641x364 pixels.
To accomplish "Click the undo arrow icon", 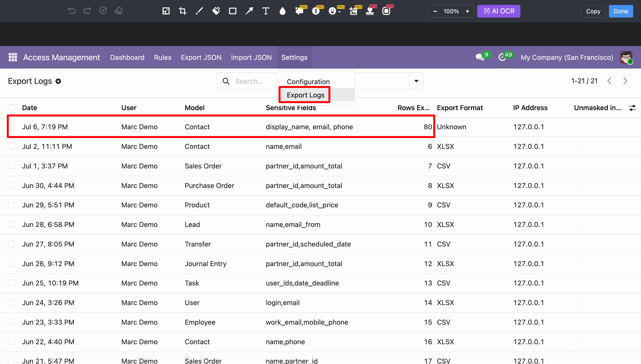I will pyautogui.click(x=71, y=11).
